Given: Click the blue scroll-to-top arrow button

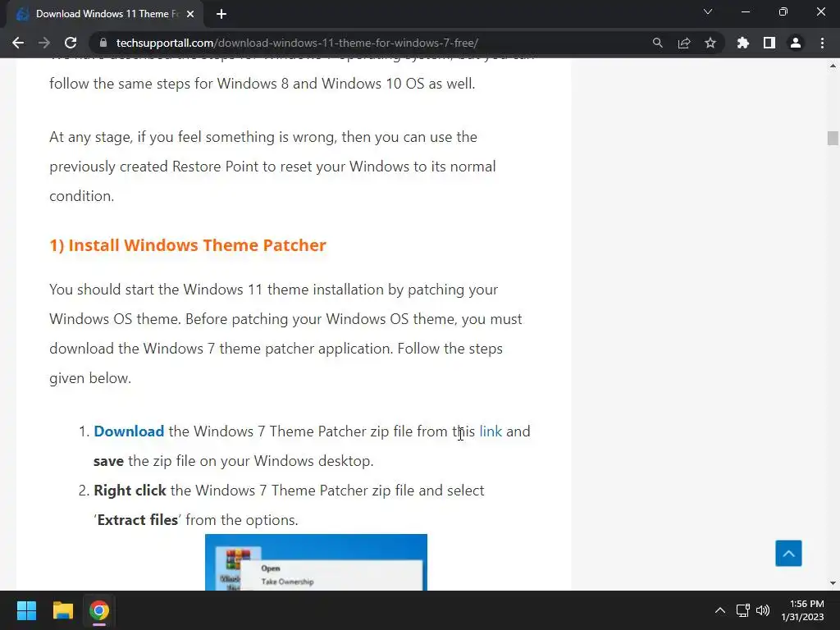Looking at the screenshot, I should pos(788,554).
